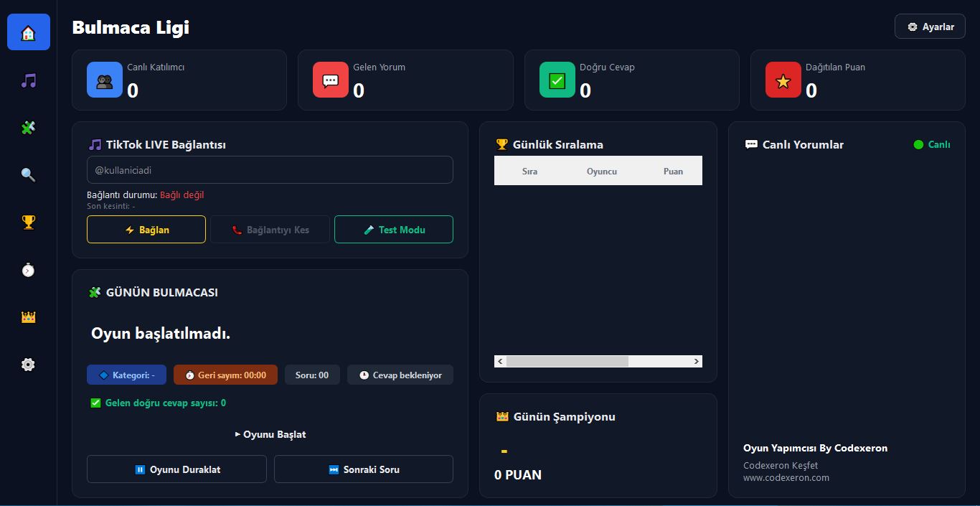
Task: Open the www.codexeron.com link
Action: (x=786, y=477)
